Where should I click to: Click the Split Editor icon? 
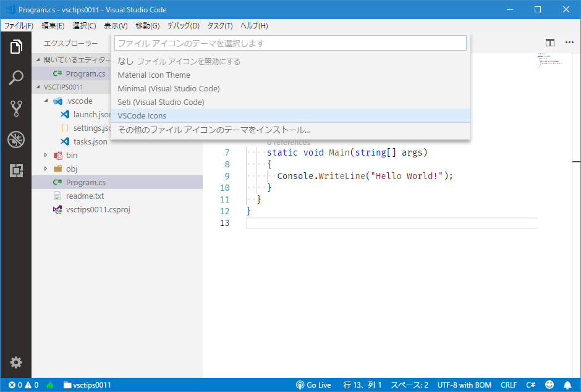550,43
